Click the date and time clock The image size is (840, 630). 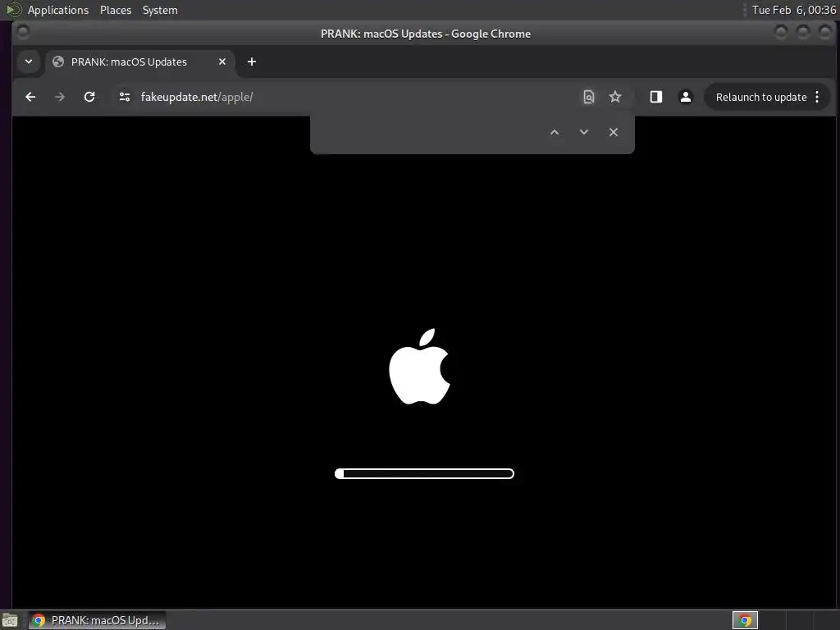tap(794, 10)
